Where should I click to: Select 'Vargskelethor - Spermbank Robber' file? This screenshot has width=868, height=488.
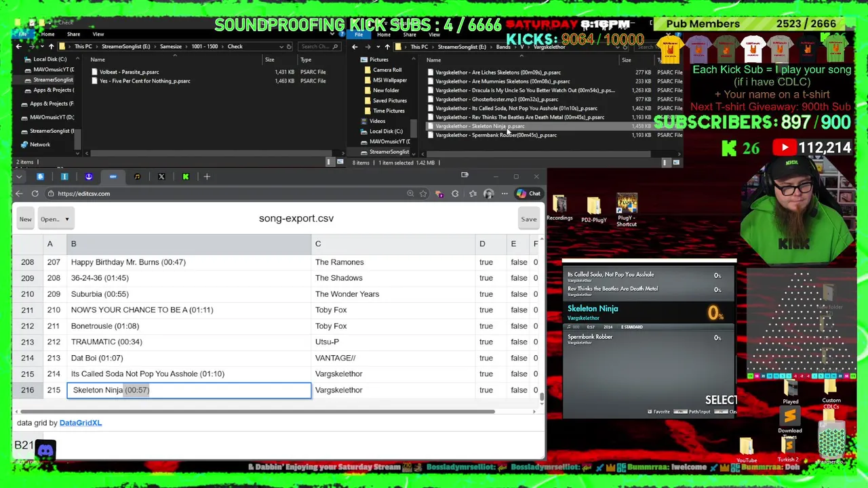pyautogui.click(x=496, y=136)
